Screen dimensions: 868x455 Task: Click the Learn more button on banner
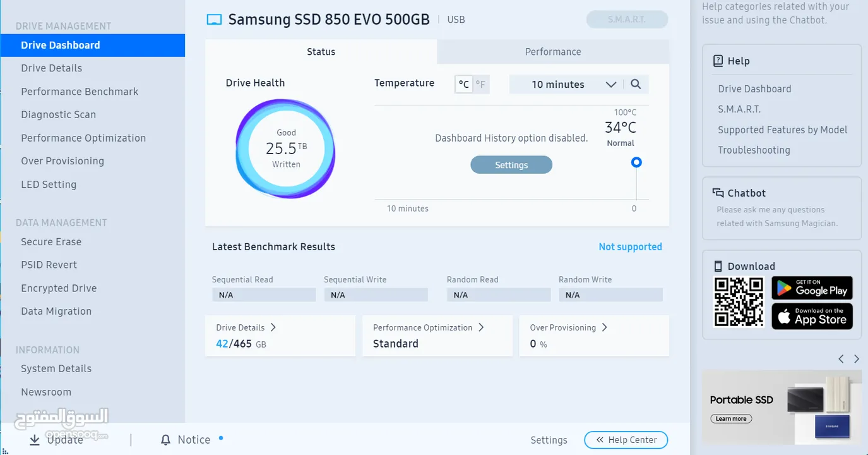click(731, 418)
